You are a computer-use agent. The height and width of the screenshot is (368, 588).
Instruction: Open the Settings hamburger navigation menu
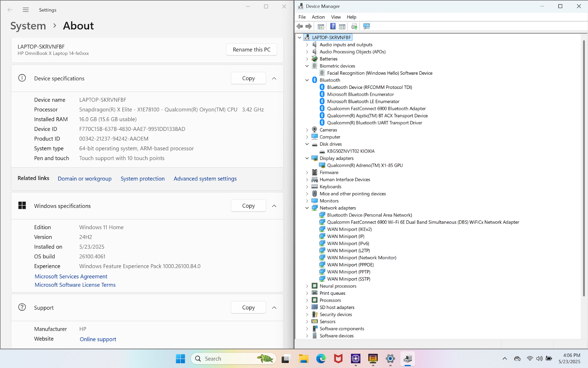26,10
